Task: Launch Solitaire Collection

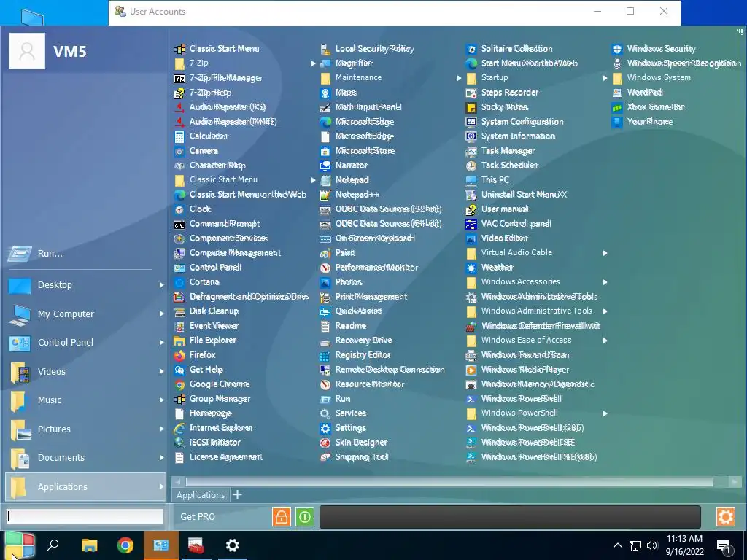Action: [x=509, y=49]
